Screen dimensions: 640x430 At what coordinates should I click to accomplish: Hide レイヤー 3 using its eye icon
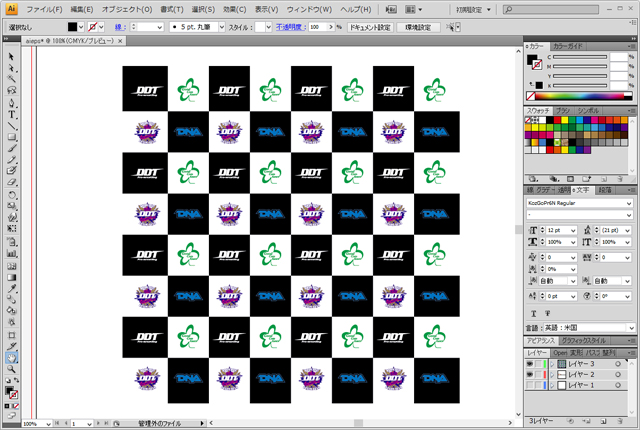[530, 364]
